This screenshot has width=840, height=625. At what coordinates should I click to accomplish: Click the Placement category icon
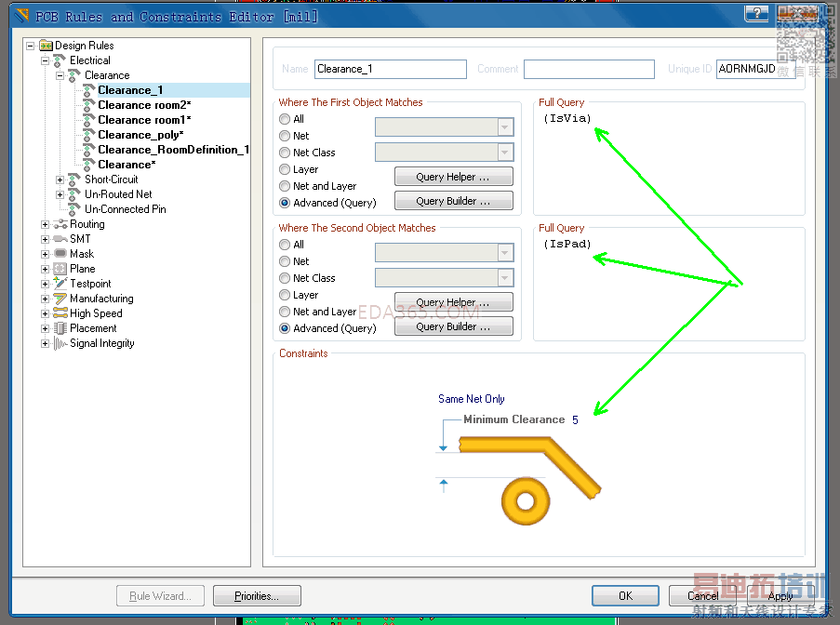point(60,328)
